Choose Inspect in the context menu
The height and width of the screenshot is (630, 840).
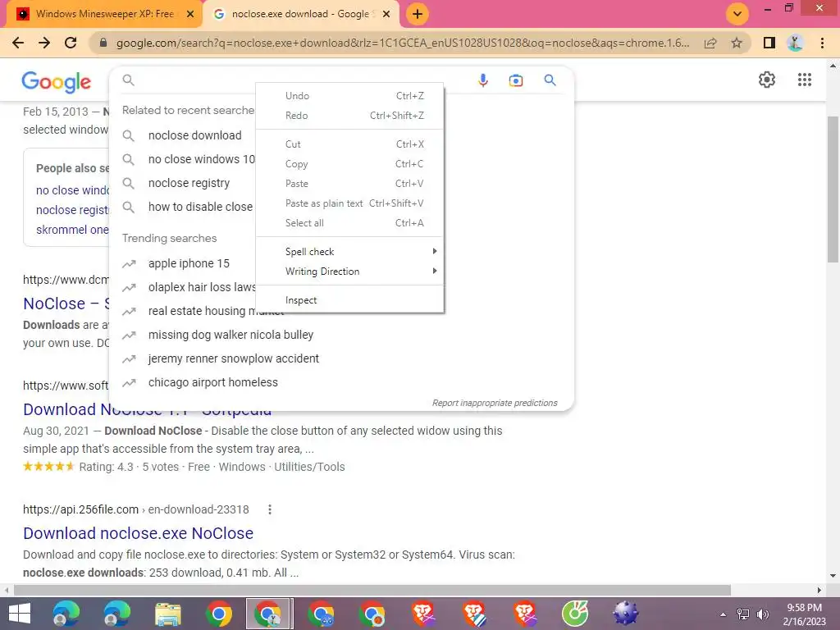point(349,300)
